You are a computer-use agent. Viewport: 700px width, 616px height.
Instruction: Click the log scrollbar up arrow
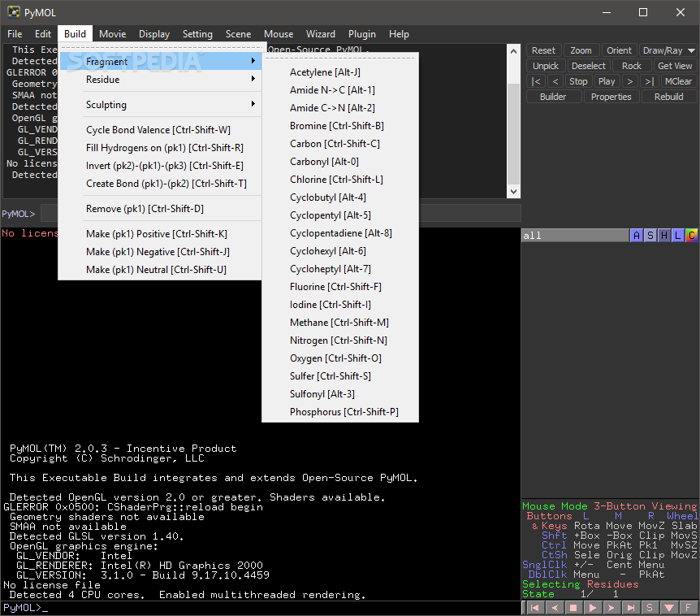click(x=514, y=51)
